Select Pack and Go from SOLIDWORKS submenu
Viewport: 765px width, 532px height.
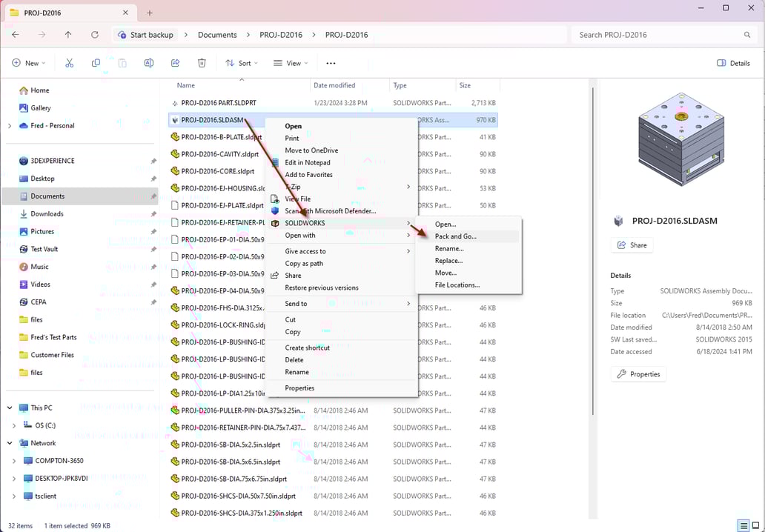click(x=455, y=236)
